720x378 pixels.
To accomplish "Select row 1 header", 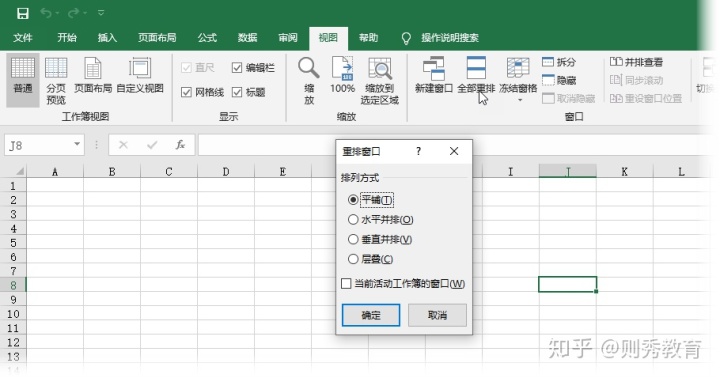I will coord(13,186).
